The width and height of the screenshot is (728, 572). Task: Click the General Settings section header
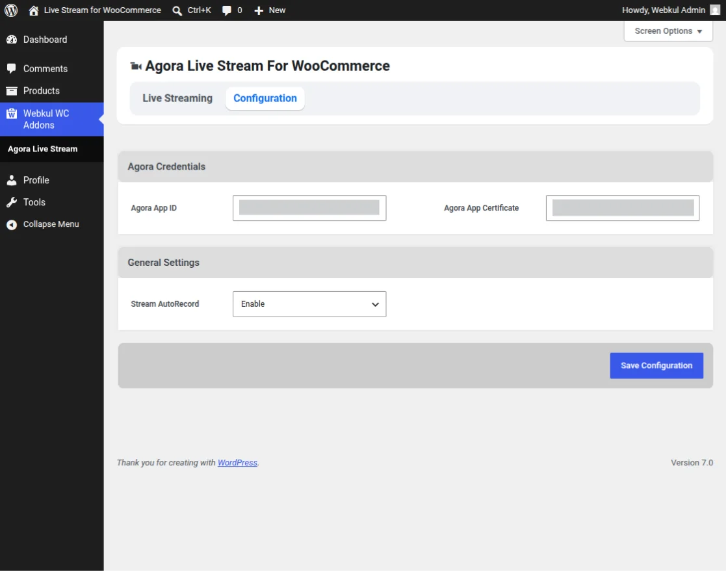[x=415, y=263]
